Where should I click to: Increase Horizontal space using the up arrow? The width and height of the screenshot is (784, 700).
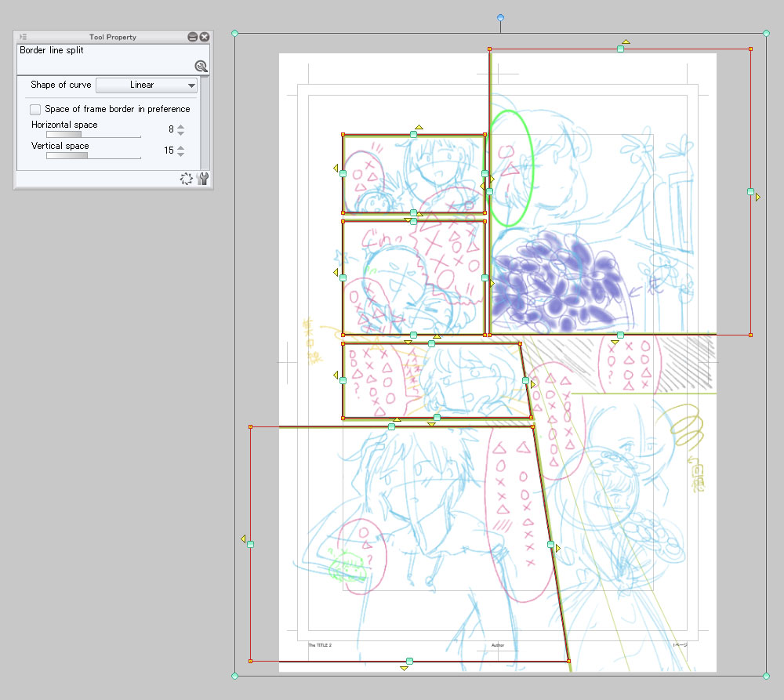point(181,126)
